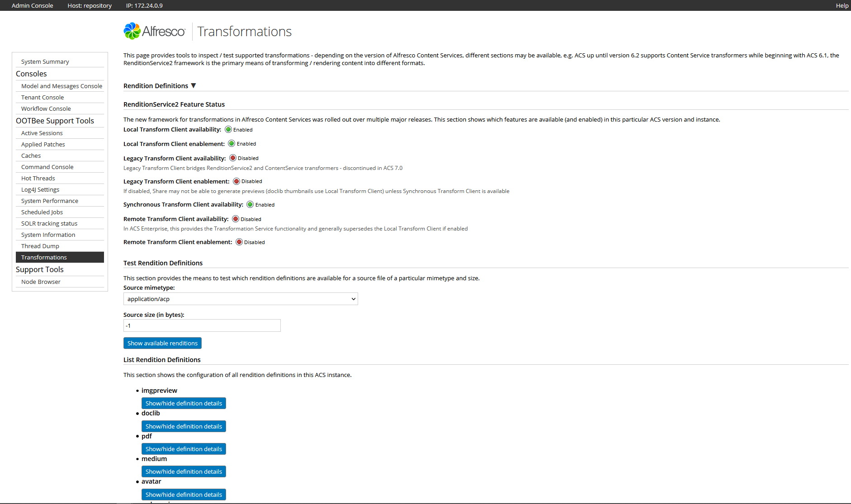Click green status icon for Synchronous Transform Client availability

[x=250, y=204]
